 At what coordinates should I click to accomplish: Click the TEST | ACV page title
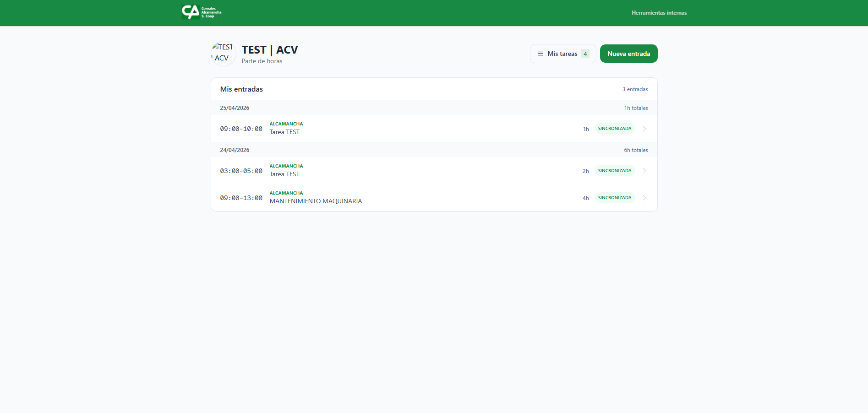[x=270, y=50]
